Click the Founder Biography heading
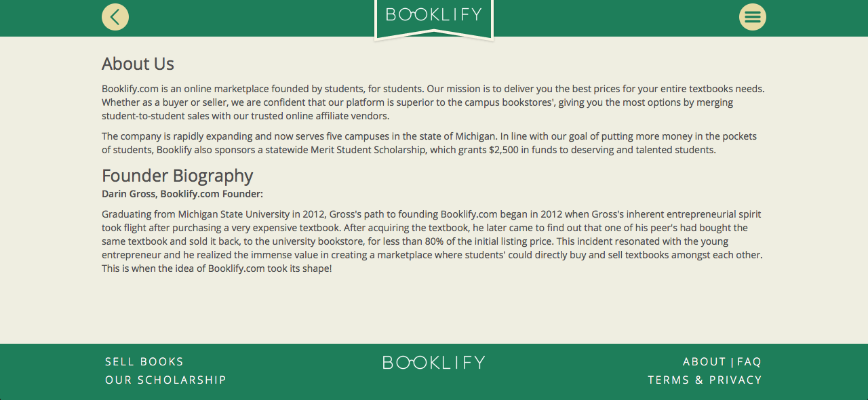The image size is (868, 400). (x=177, y=176)
